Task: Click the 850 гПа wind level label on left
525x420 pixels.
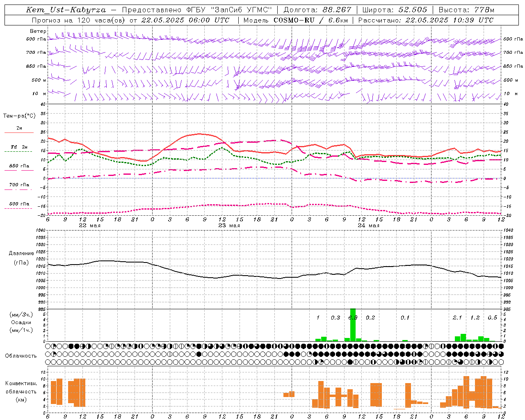Action: 36,66
